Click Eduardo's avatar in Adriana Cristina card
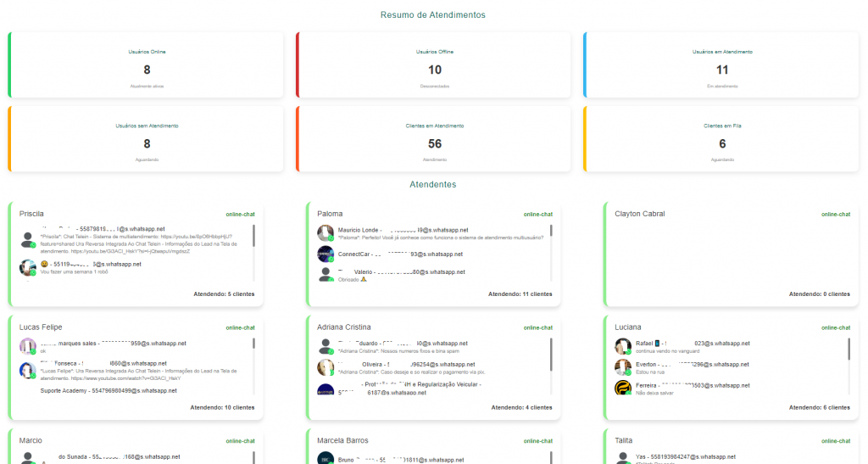Screen dimensions: 868x464 [x=325, y=347]
